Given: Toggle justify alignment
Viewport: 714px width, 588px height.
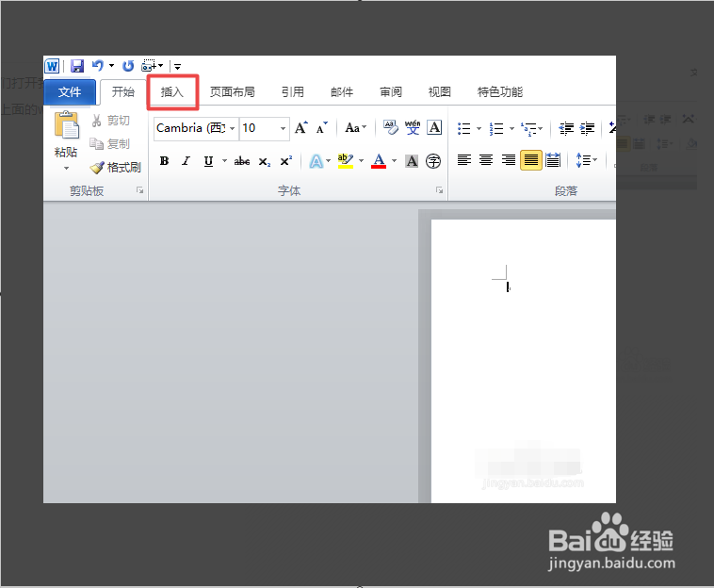Looking at the screenshot, I should point(531,160).
